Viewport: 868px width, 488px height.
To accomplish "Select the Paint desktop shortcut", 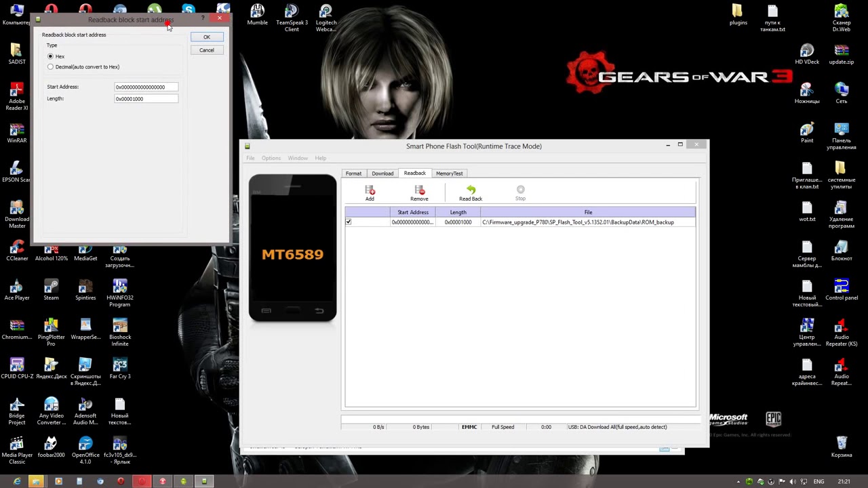I will tap(807, 133).
